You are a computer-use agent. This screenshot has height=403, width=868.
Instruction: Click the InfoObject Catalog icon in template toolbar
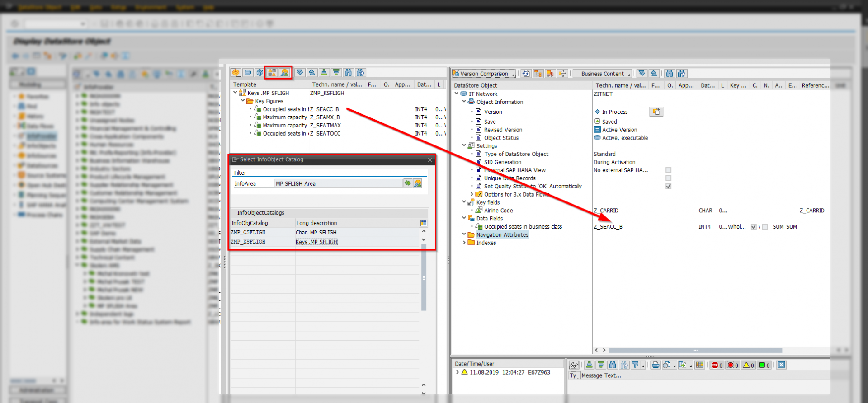(x=272, y=73)
